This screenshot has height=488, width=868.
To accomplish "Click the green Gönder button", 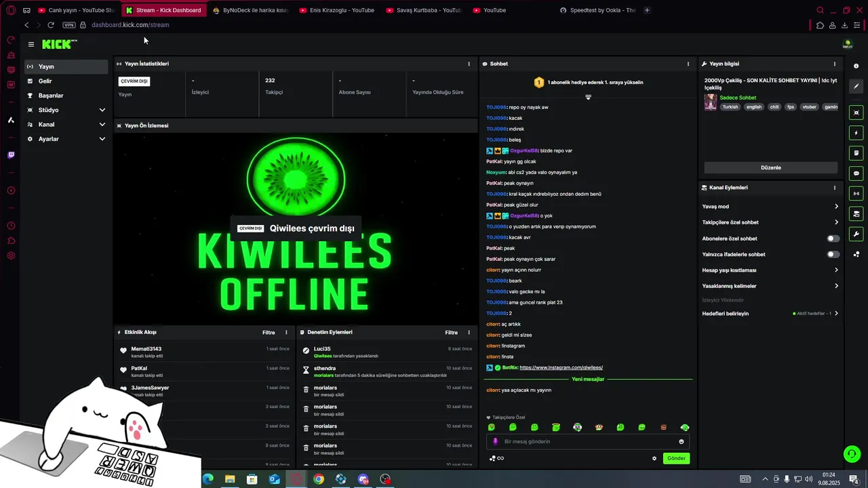I will [x=676, y=458].
